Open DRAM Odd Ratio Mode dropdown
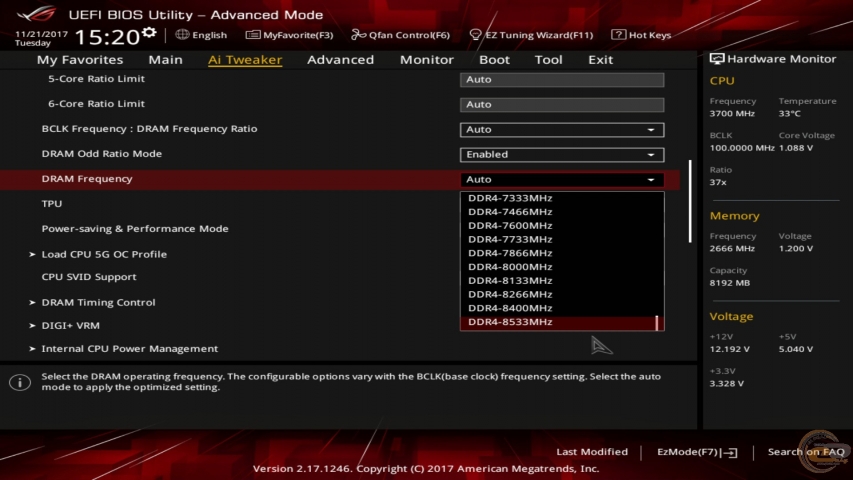The width and height of the screenshot is (853, 480). pos(562,155)
